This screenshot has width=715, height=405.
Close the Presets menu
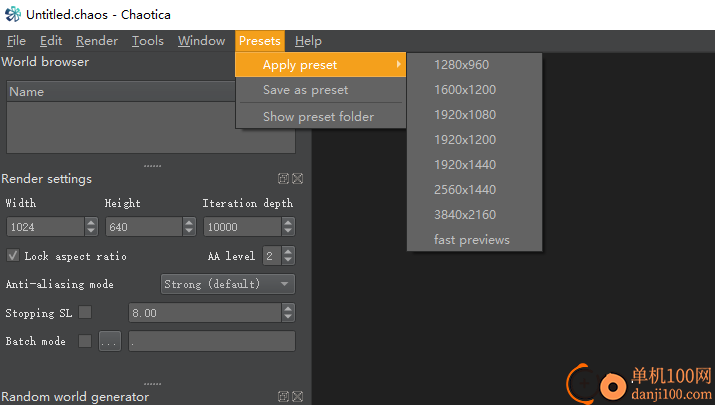(x=260, y=41)
